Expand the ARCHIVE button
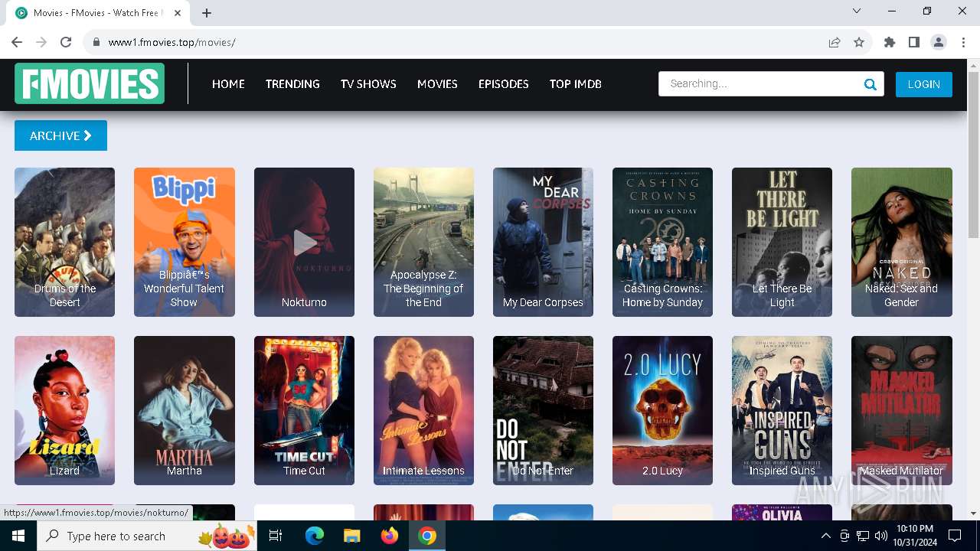 point(60,135)
